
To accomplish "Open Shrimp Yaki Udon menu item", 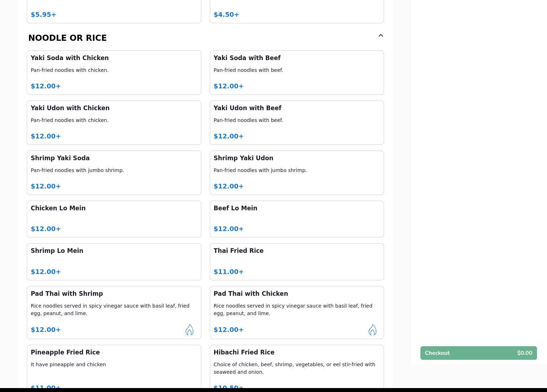I will tap(296, 173).
